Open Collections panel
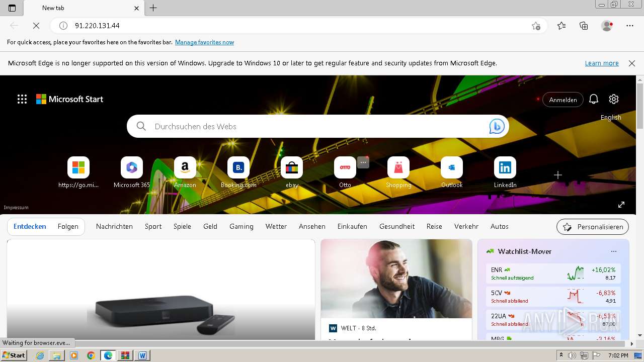The image size is (644, 362). tap(584, 26)
